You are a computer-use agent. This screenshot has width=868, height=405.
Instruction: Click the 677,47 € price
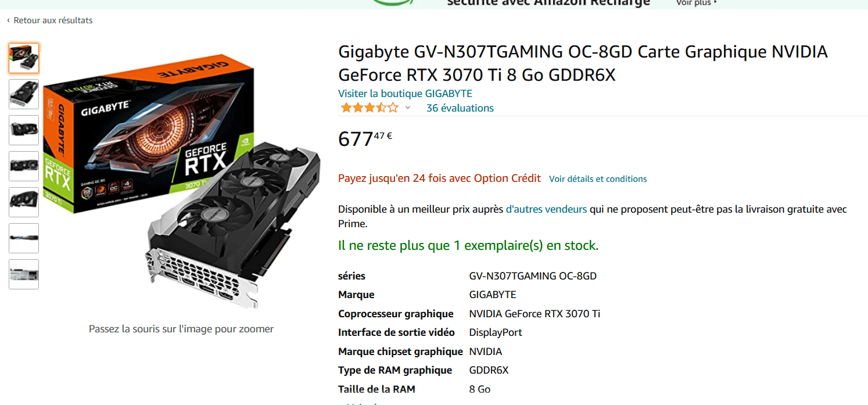(365, 139)
